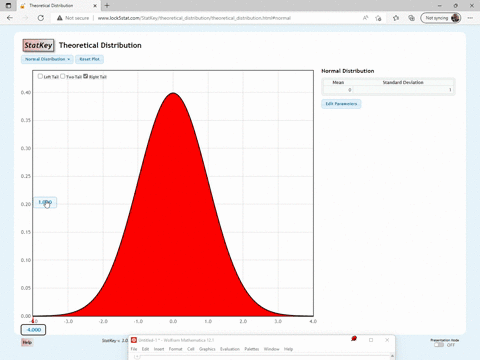Enable the Two-Tail checkbox

(63, 76)
